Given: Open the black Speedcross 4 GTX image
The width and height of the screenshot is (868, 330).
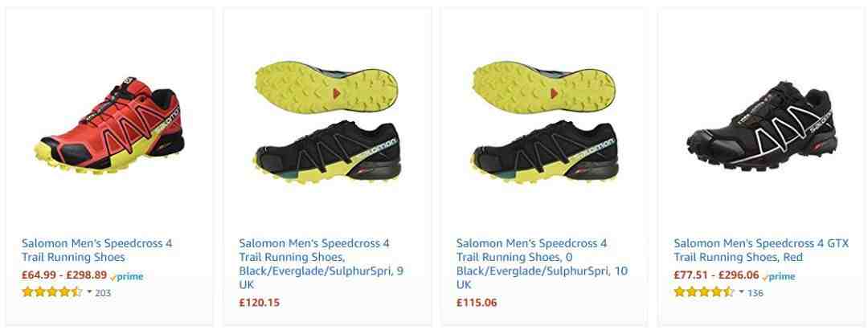Looking at the screenshot, I should click(762, 125).
